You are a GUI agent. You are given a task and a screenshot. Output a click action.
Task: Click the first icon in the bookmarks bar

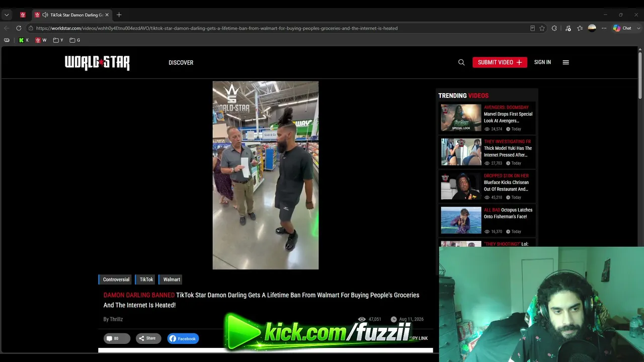7,40
